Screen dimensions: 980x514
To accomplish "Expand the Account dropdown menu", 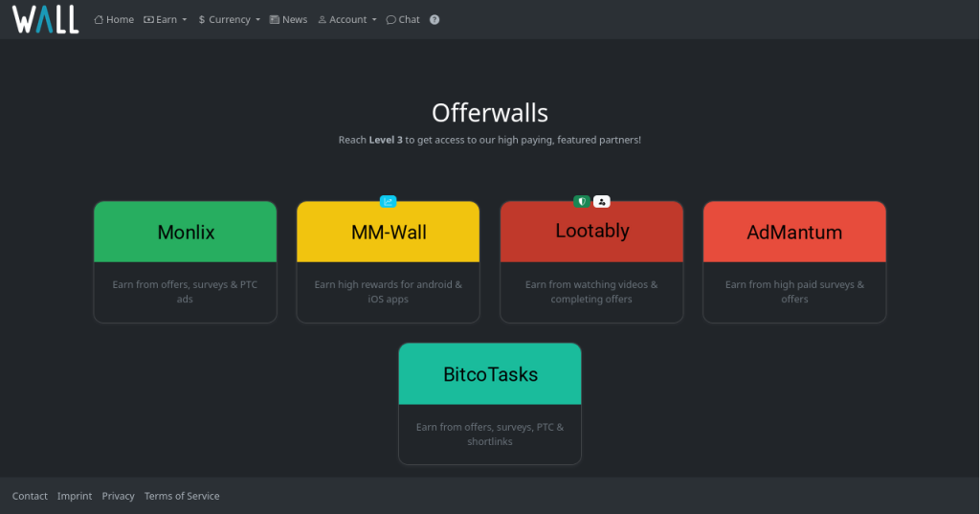I will pos(347,19).
